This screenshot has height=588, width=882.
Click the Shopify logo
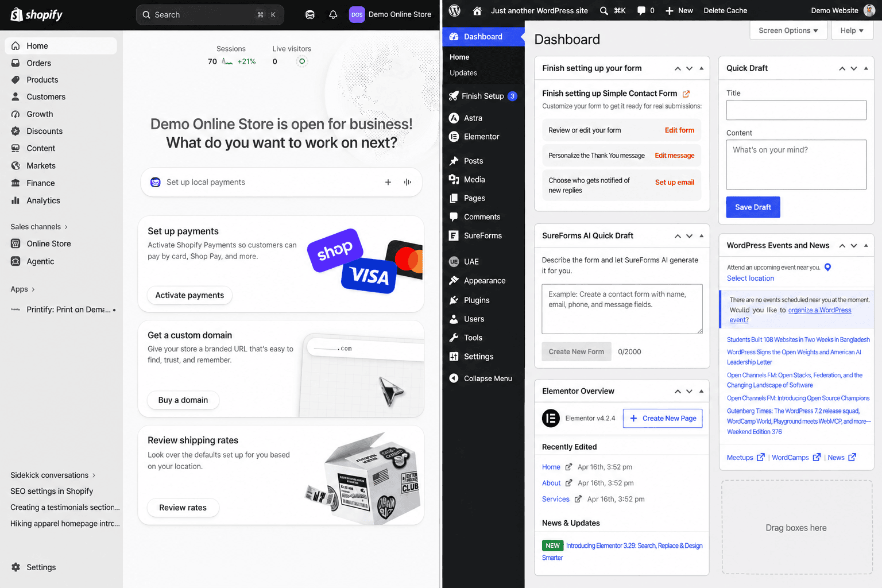[36, 14]
